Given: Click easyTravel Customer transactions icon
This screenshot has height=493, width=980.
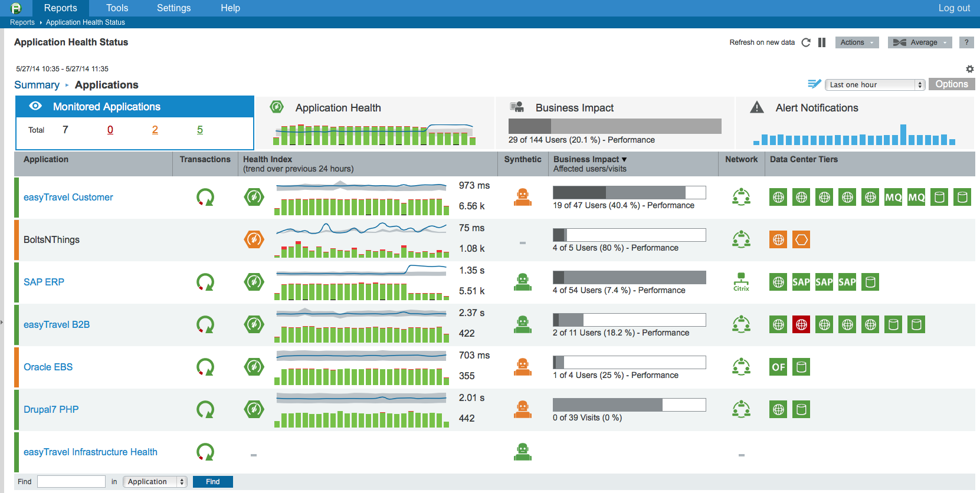Looking at the screenshot, I should [x=205, y=197].
